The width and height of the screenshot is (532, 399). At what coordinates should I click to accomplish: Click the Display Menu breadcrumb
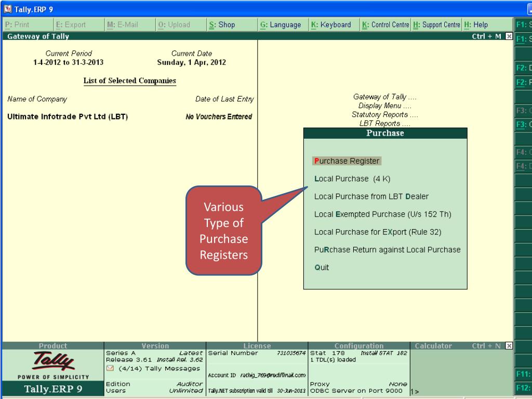[384, 106]
